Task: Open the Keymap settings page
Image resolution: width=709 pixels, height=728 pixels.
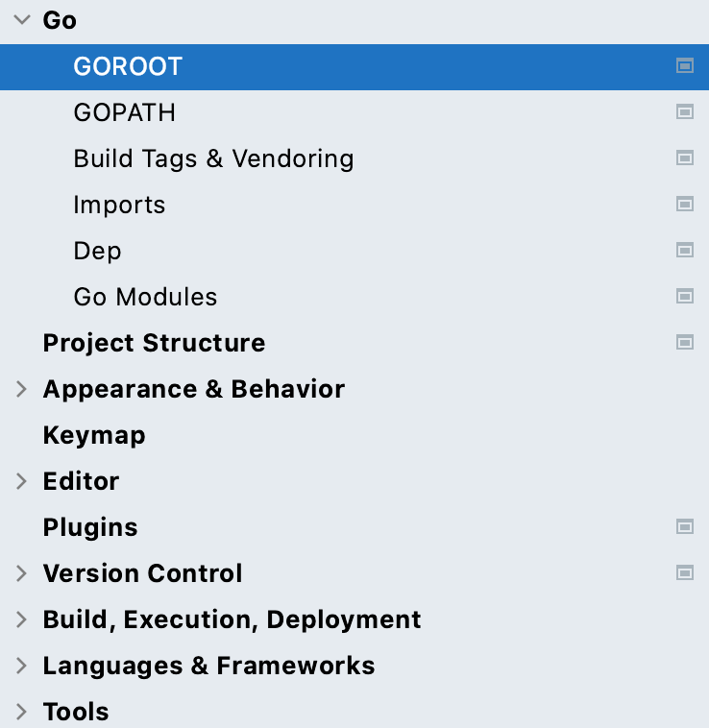Action: click(94, 435)
